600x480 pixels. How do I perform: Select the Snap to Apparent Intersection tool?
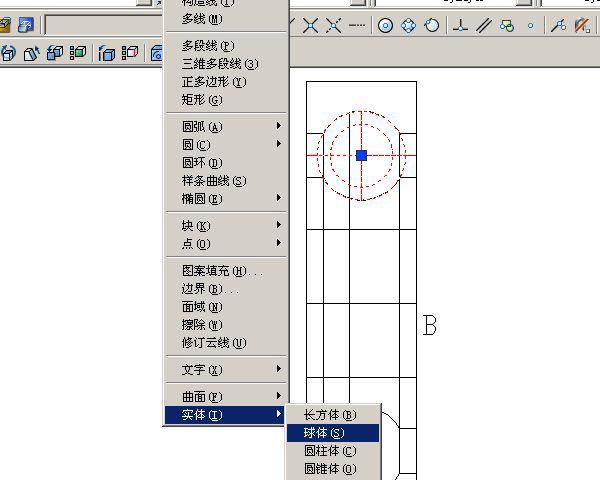pos(334,26)
